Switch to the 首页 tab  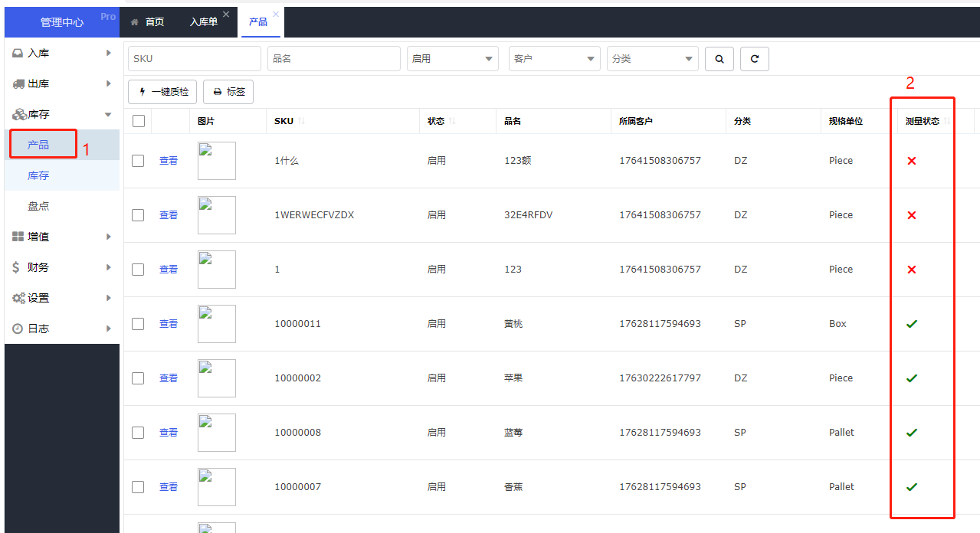[148, 22]
